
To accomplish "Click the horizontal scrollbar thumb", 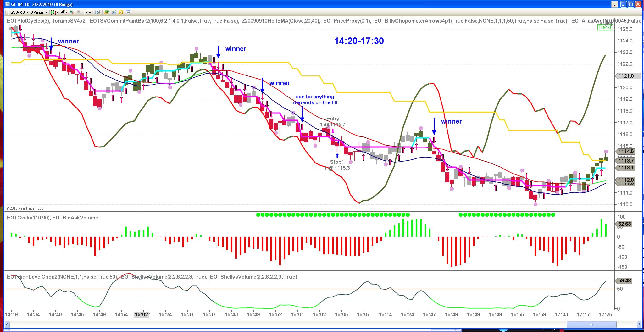I will [x=591, y=324].
